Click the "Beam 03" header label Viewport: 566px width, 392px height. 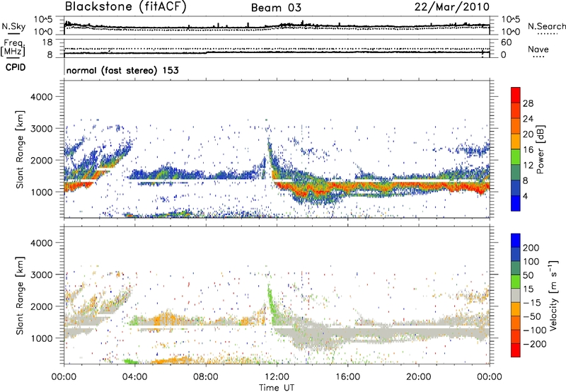[276, 8]
